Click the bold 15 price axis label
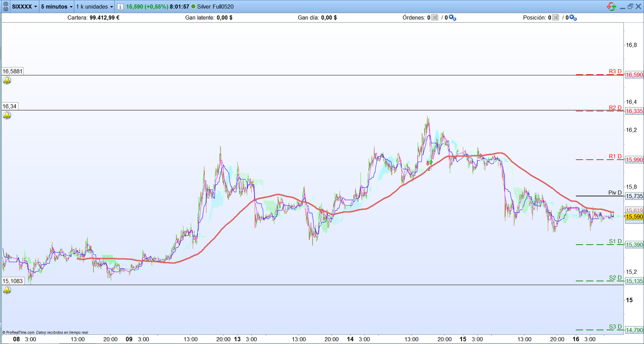 (x=629, y=300)
